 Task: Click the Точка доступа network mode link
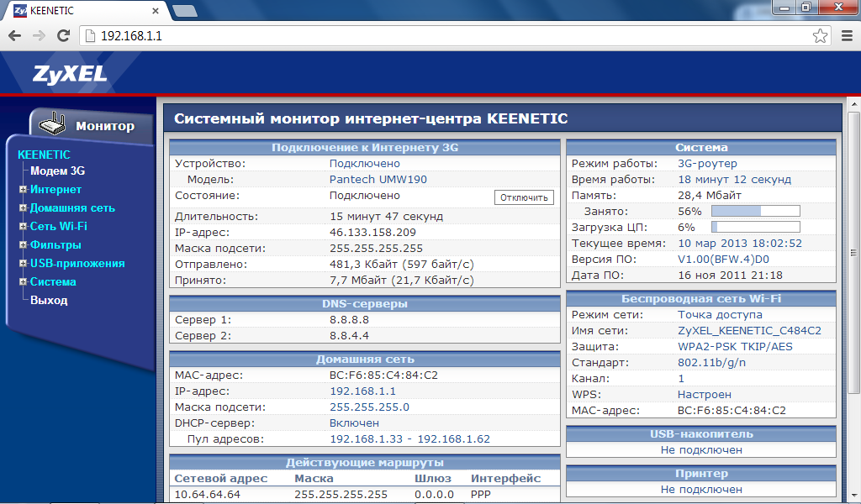tap(720, 315)
